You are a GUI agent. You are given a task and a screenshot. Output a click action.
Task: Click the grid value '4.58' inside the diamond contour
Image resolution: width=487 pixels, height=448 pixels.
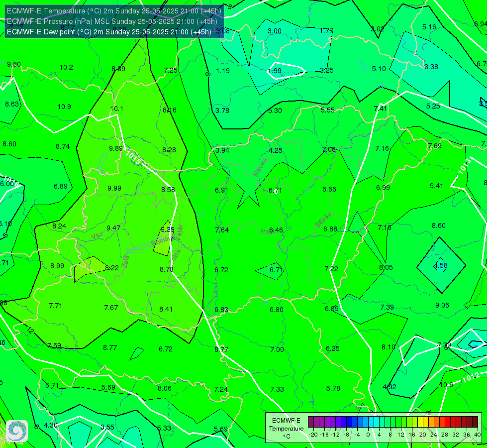(441, 265)
